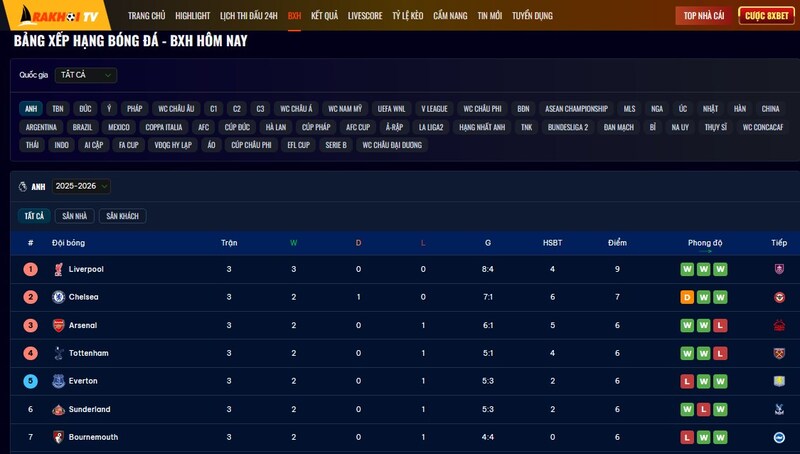Open the TIN MỚI news menu

point(489,16)
